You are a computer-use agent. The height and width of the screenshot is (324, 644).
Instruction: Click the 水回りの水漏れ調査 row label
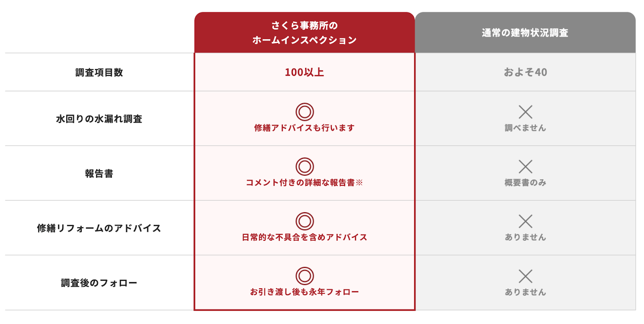click(99, 119)
